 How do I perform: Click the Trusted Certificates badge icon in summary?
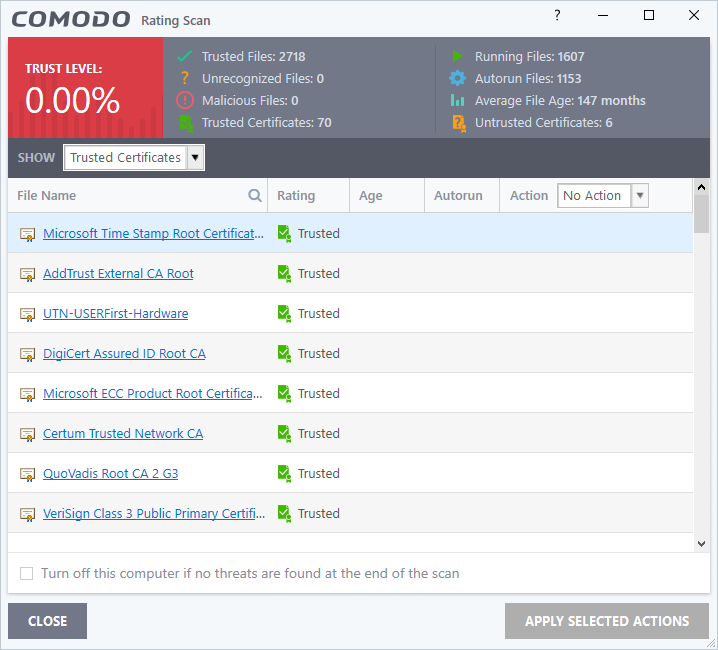185,123
